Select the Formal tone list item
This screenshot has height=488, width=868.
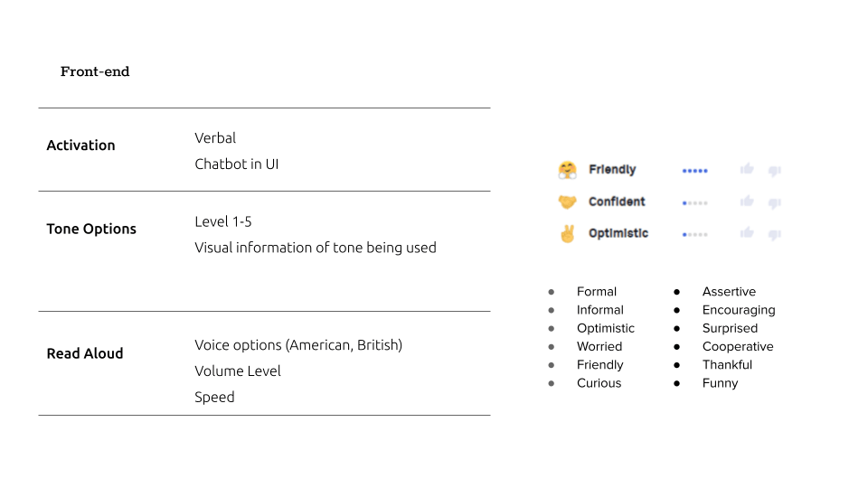pyautogui.click(x=596, y=292)
